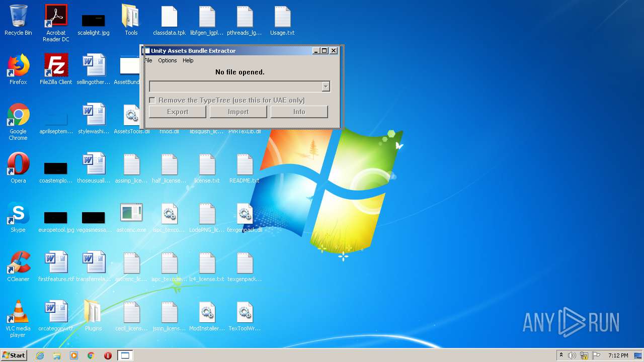This screenshot has height=362, width=644.
Task: Select the Google Chrome desktop shortcut
Action: tap(18, 122)
